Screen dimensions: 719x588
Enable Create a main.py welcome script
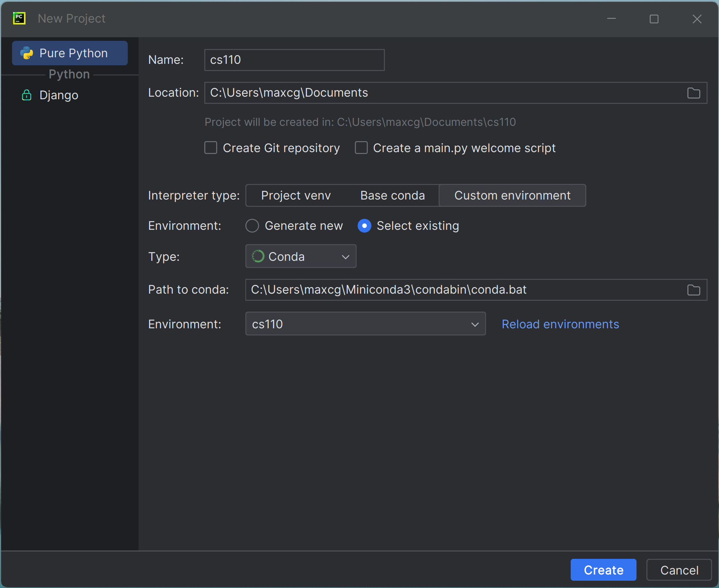[x=361, y=148]
